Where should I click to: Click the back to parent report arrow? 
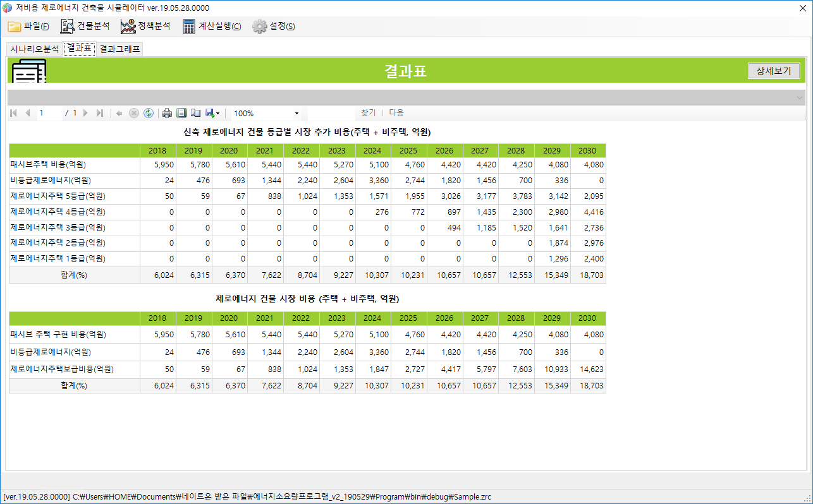(x=119, y=113)
